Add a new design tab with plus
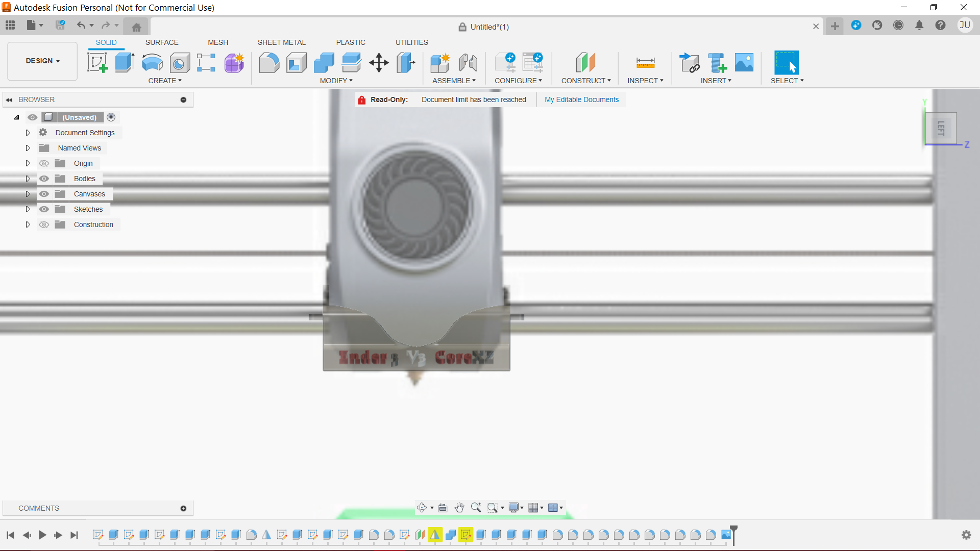 tap(835, 26)
